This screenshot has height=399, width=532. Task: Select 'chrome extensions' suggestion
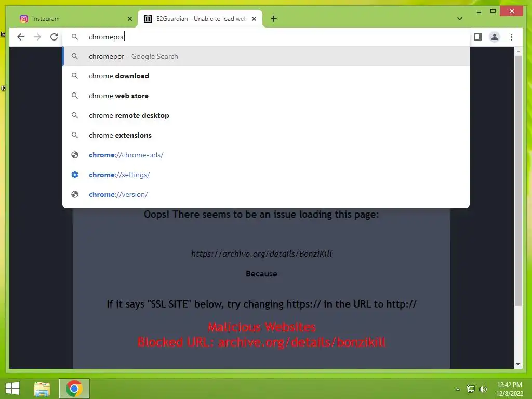[x=266, y=135]
